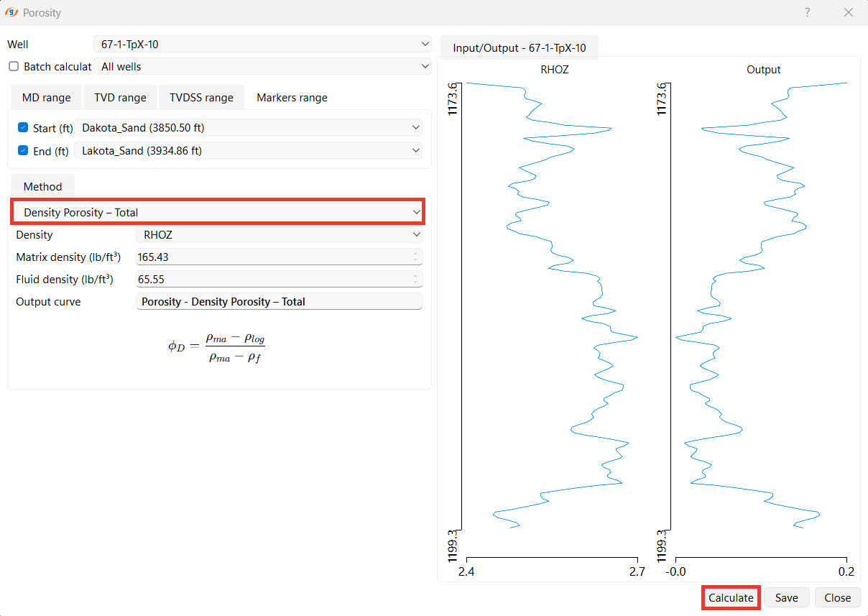This screenshot has height=616, width=868.
Task: Click the Fluid density stepper down arrow
Action: click(415, 282)
